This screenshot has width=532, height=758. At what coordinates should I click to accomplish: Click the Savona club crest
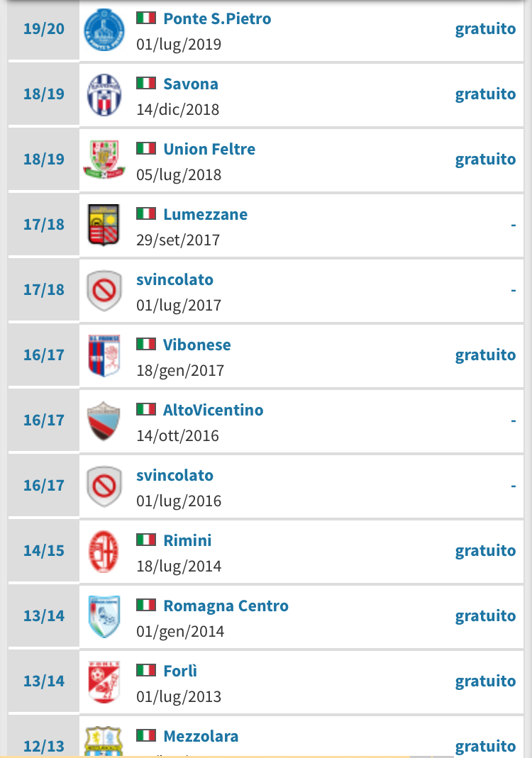click(x=104, y=94)
